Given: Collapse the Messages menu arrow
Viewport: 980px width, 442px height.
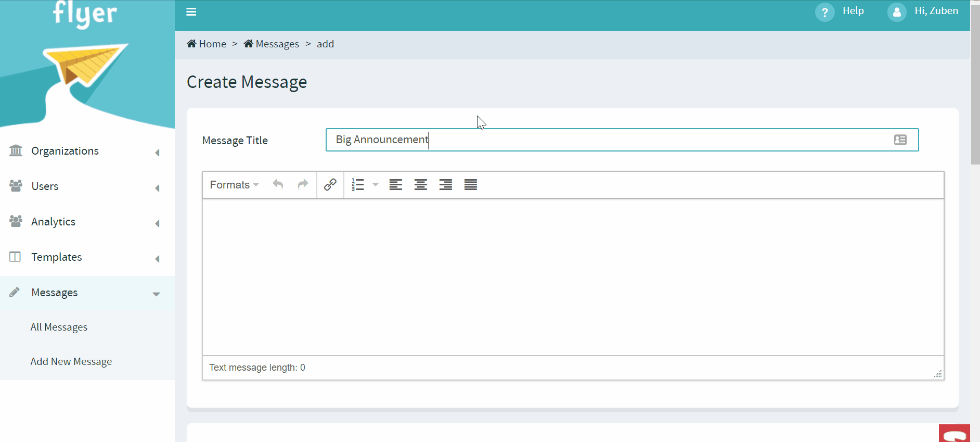Looking at the screenshot, I should pyautogui.click(x=156, y=294).
